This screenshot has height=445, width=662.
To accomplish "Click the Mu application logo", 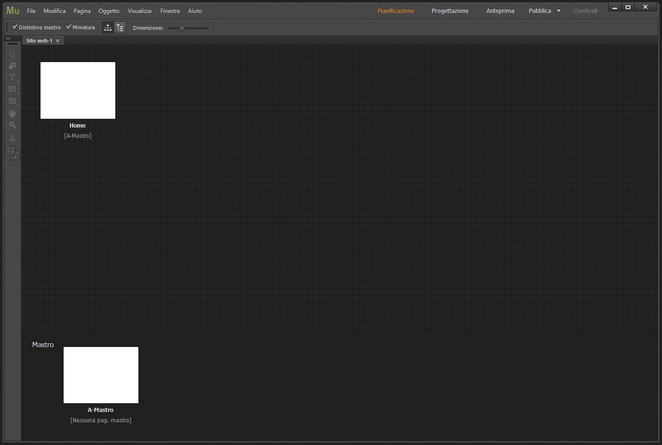I will (13, 11).
